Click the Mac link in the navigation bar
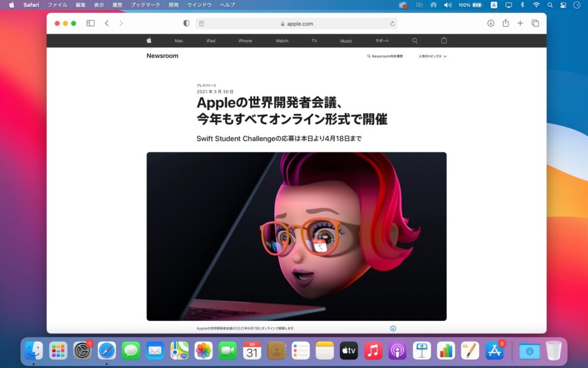This screenshot has width=588, height=368. (179, 41)
